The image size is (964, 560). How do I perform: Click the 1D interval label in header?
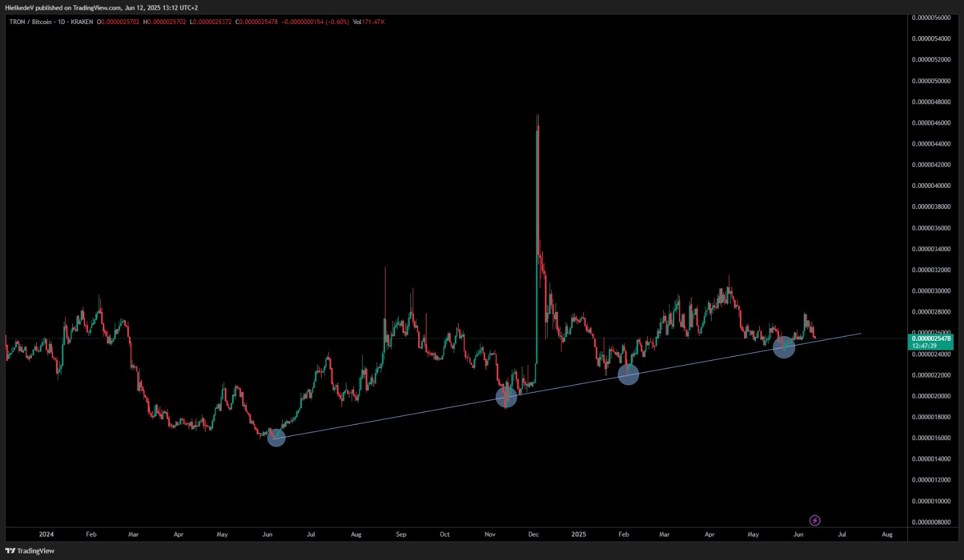click(x=61, y=22)
